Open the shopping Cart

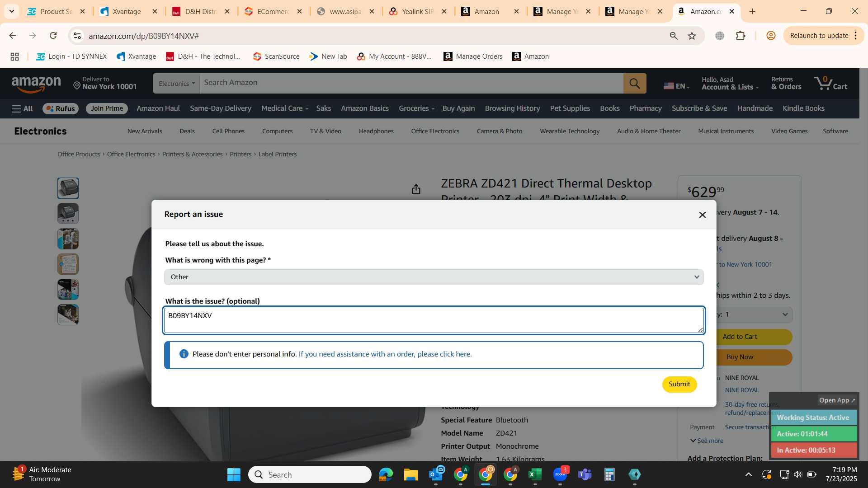tap(830, 83)
